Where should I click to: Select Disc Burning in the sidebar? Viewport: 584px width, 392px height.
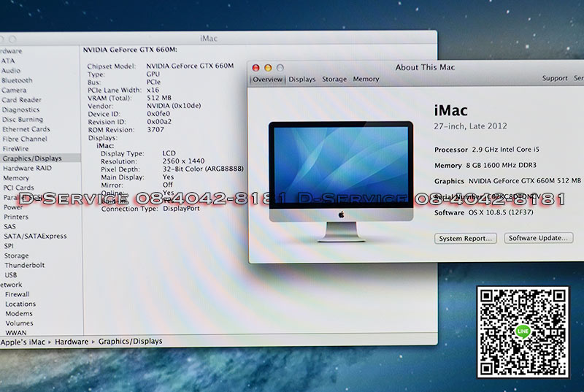click(x=23, y=120)
